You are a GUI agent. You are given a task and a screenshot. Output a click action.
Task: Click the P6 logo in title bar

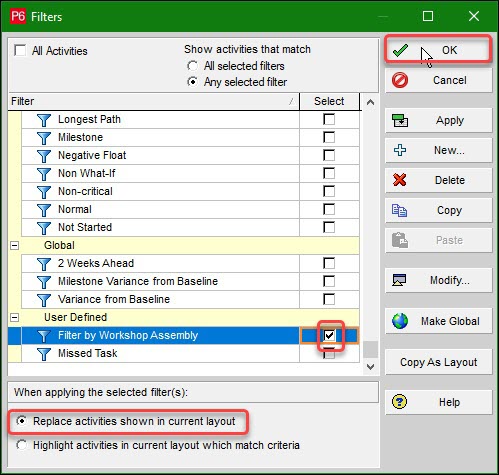(18, 16)
